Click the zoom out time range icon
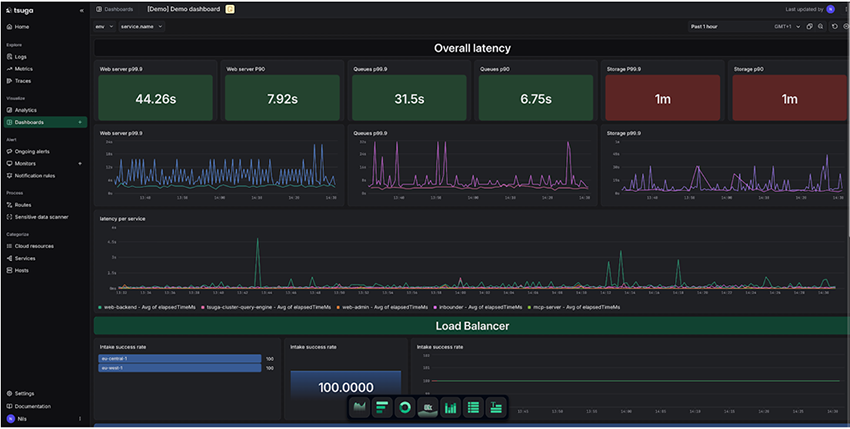850x429 pixels. point(821,26)
